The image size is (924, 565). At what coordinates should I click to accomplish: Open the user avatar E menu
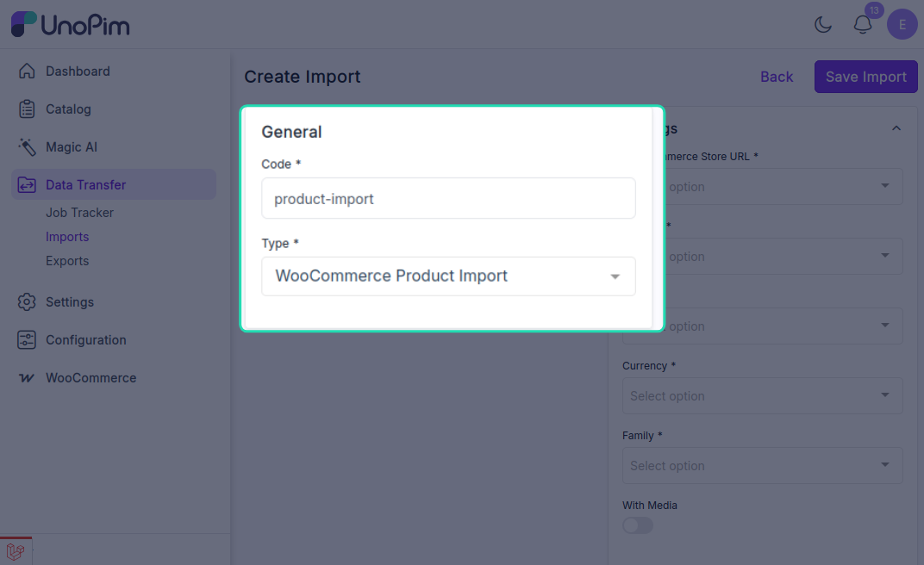coord(902,25)
